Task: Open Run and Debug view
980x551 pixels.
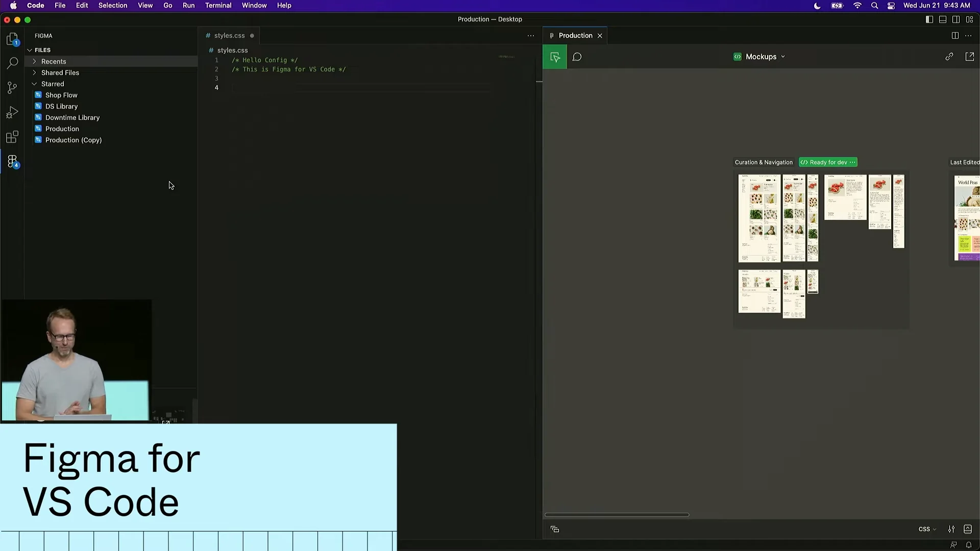Action: click(x=12, y=112)
